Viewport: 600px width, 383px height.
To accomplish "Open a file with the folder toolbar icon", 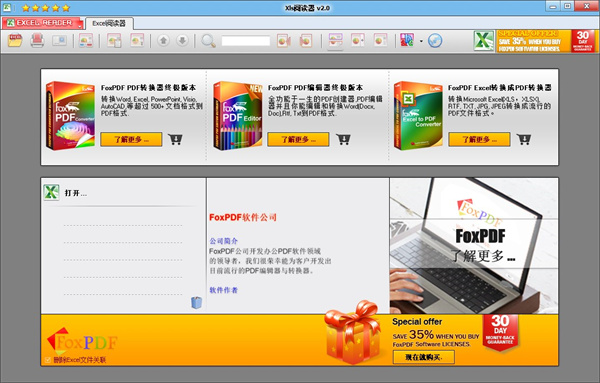I will [15, 40].
